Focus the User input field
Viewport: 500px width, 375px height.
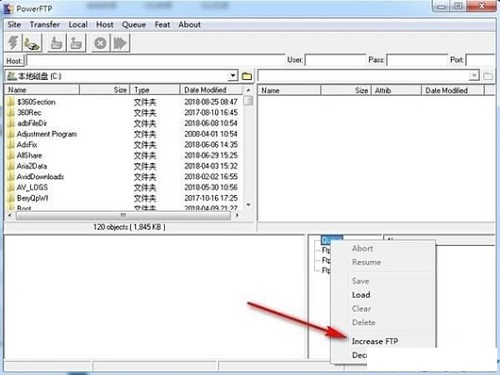point(335,60)
